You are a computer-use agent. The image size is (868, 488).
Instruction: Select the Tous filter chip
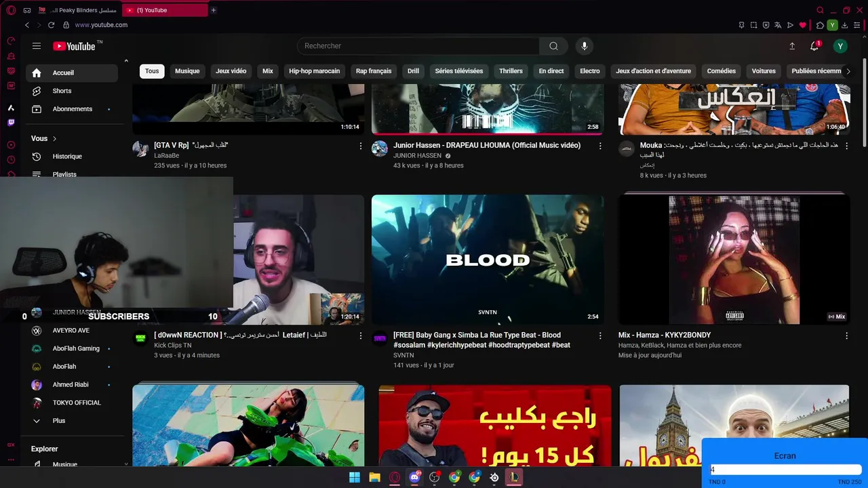(152, 71)
